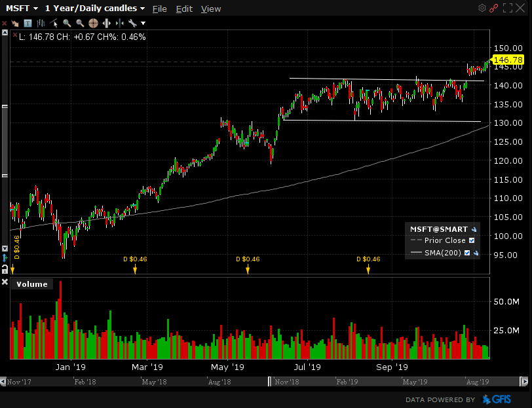The image size is (532, 408).
Task: Toggle the SMA(200) checkbox
Action: (467, 253)
